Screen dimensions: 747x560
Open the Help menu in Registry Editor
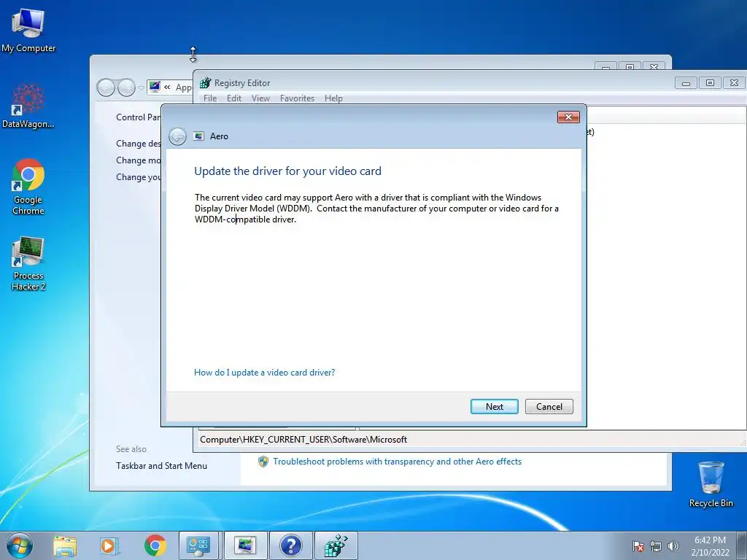tap(333, 98)
